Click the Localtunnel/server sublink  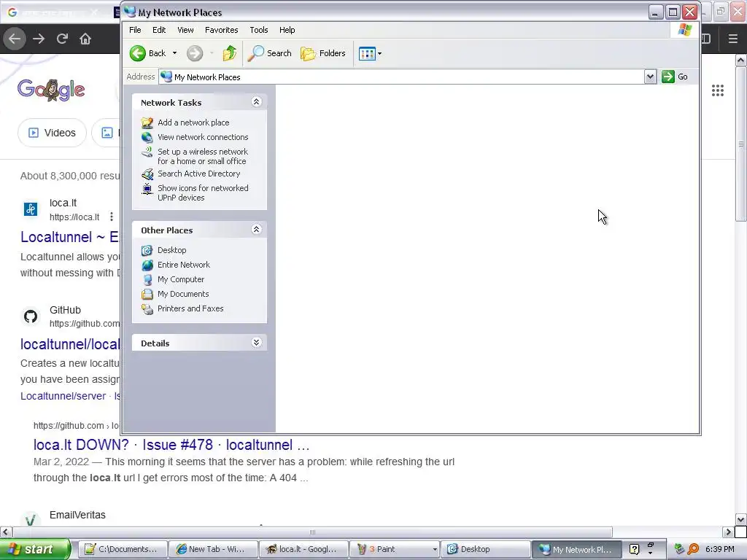click(63, 396)
